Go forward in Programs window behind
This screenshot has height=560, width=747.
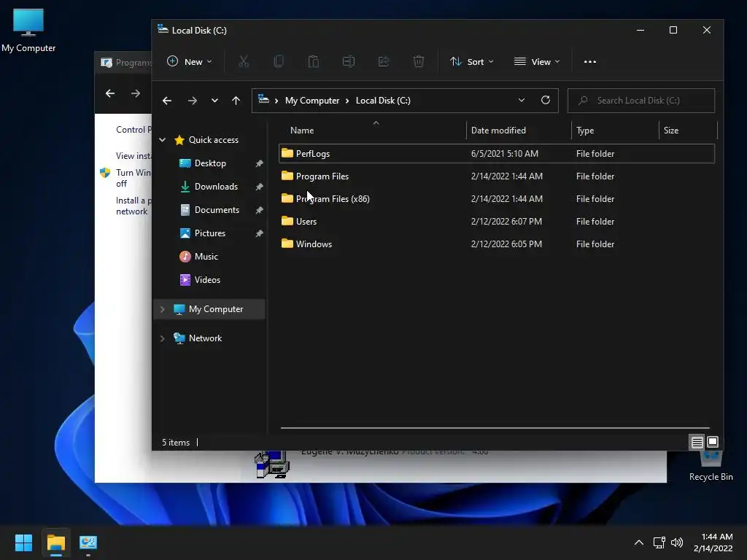pyautogui.click(x=136, y=93)
